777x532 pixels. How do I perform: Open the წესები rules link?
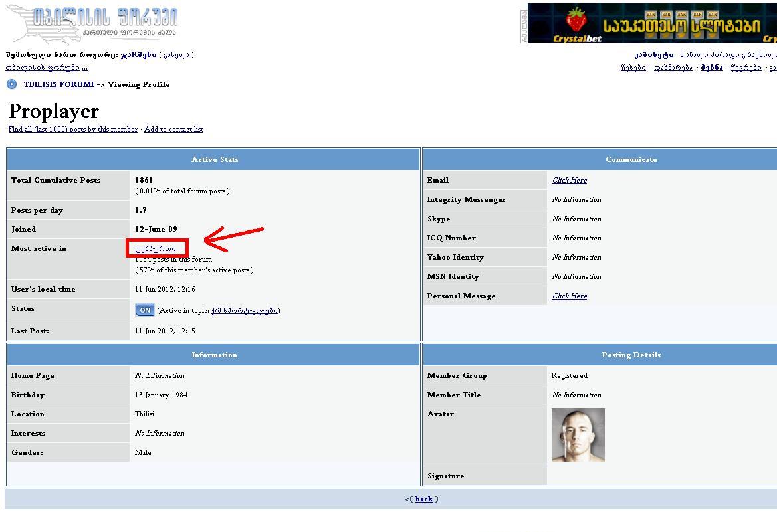point(633,67)
